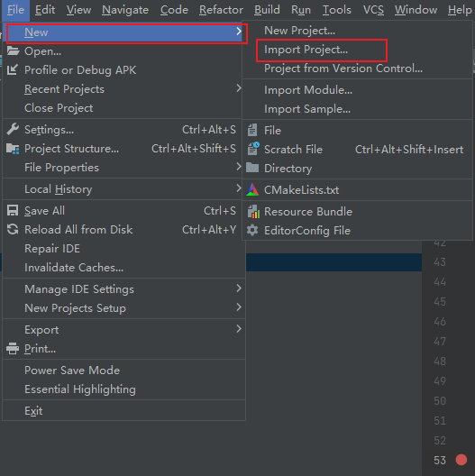Toggle Power Save Mode

coord(72,371)
